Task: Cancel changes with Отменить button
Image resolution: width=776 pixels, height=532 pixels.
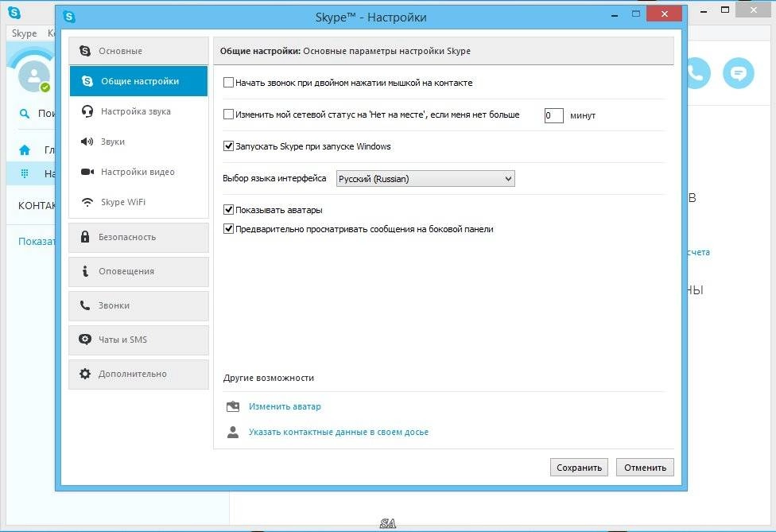Action: (x=645, y=467)
